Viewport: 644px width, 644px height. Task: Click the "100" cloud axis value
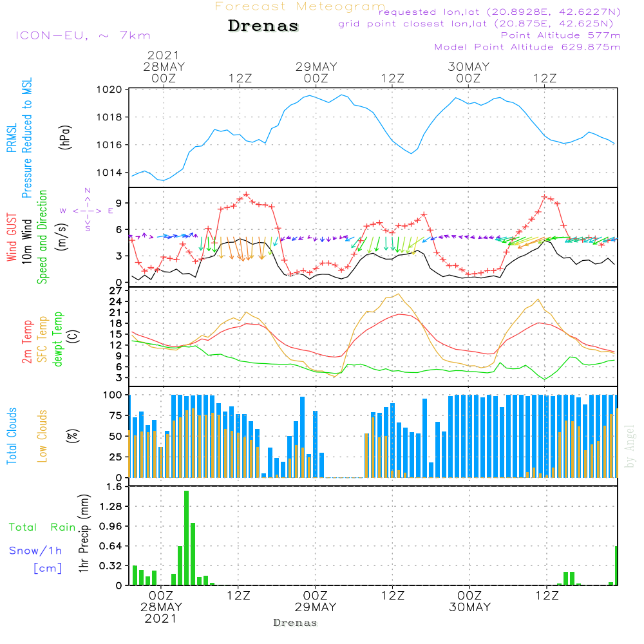[x=113, y=395]
